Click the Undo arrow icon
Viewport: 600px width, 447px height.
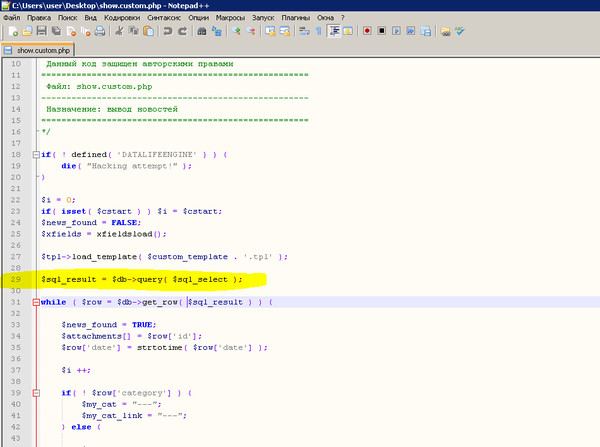click(167, 31)
